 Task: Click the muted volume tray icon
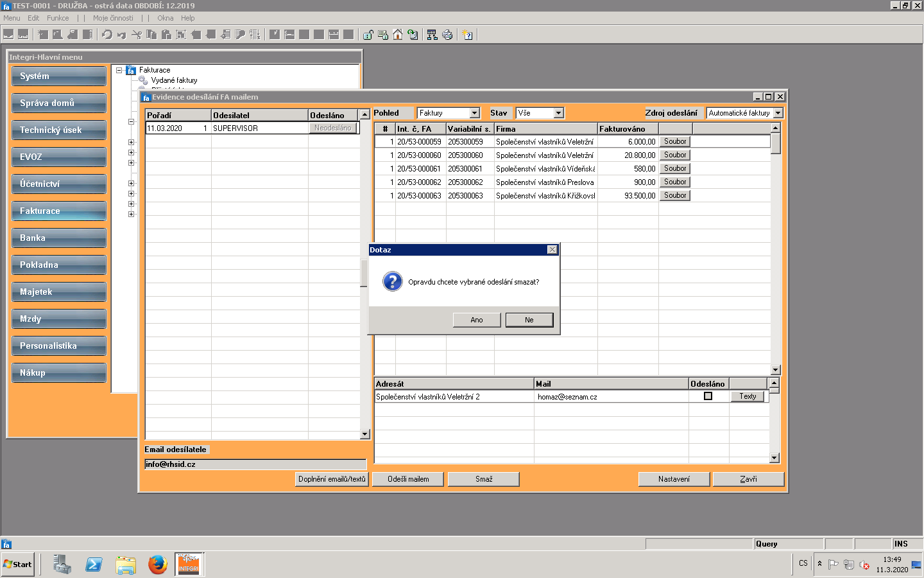pyautogui.click(x=864, y=565)
